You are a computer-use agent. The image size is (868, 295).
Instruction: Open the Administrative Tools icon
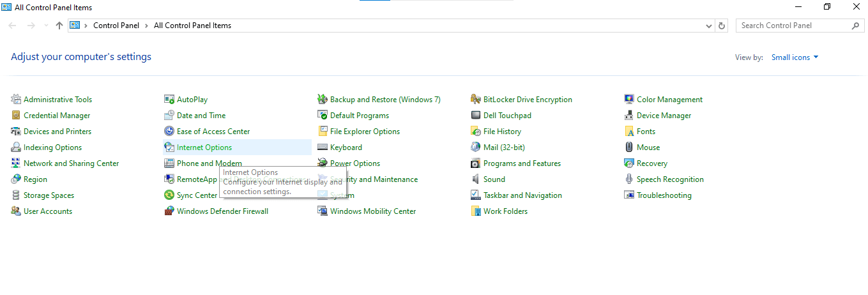click(16, 100)
